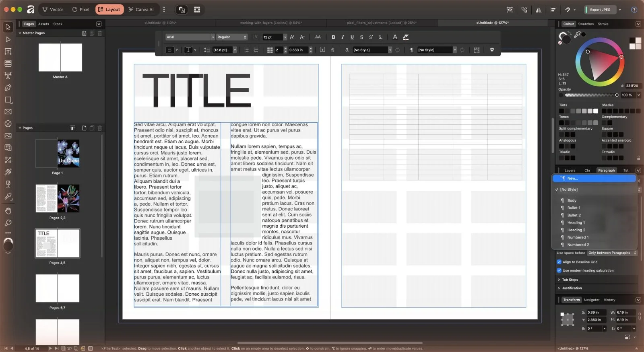644x352 pixels.
Task: Choose Heading 1 paragraph style
Action: click(576, 222)
